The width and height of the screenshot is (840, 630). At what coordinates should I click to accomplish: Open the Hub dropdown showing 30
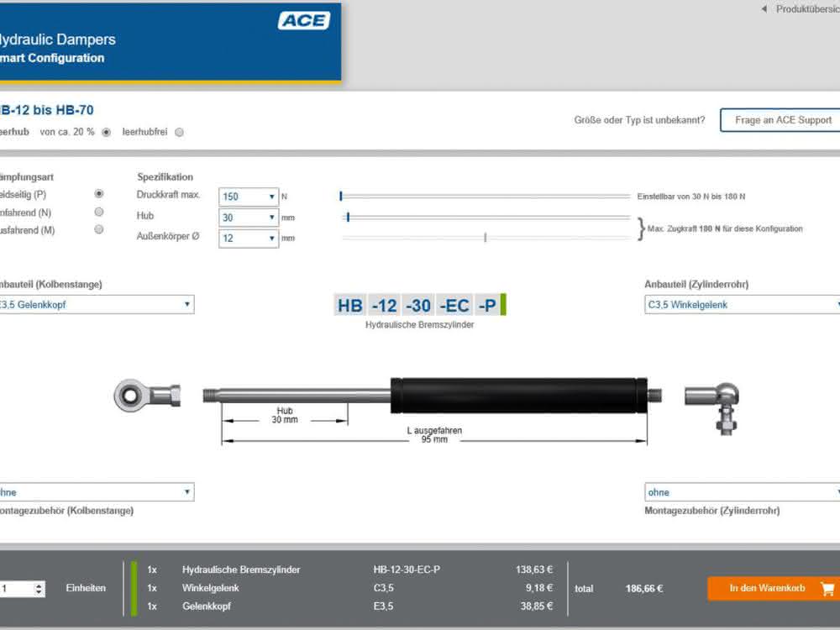[249, 218]
